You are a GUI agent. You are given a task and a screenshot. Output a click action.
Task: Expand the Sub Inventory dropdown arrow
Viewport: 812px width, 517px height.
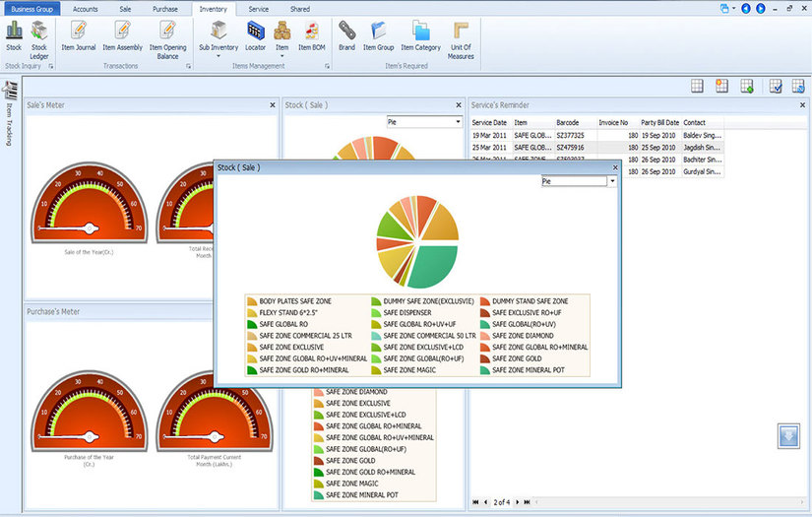point(219,56)
